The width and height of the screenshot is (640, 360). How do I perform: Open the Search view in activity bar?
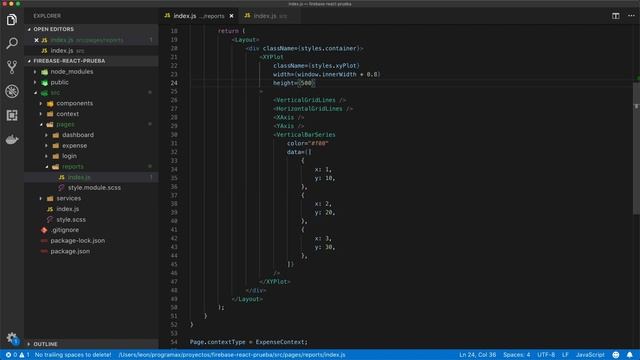pyautogui.click(x=12, y=43)
